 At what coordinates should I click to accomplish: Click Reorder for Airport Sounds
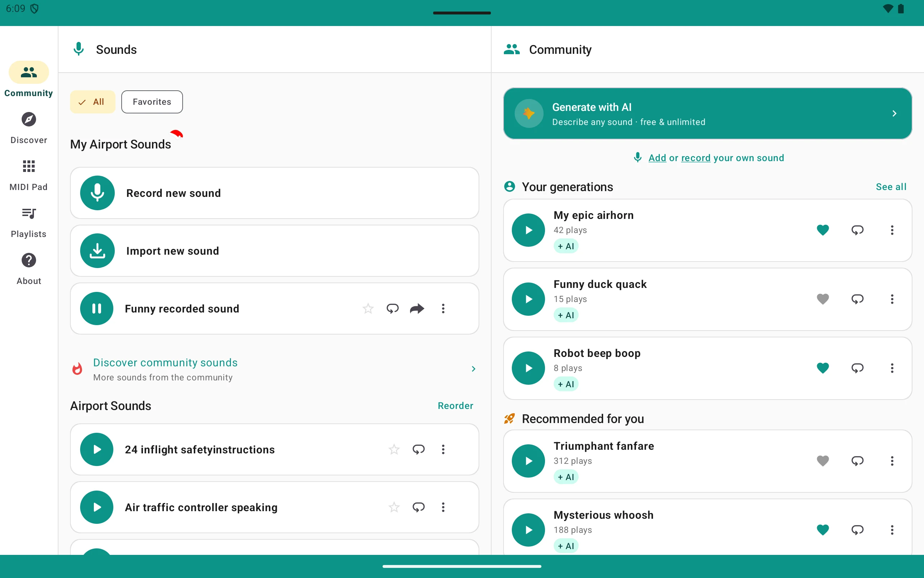coord(455,406)
